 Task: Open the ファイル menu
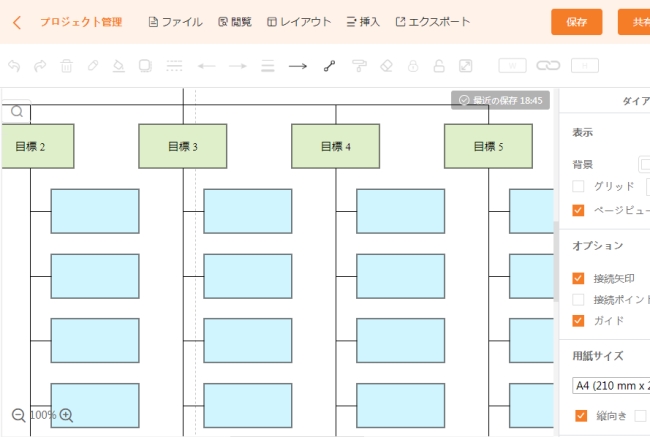pos(175,22)
